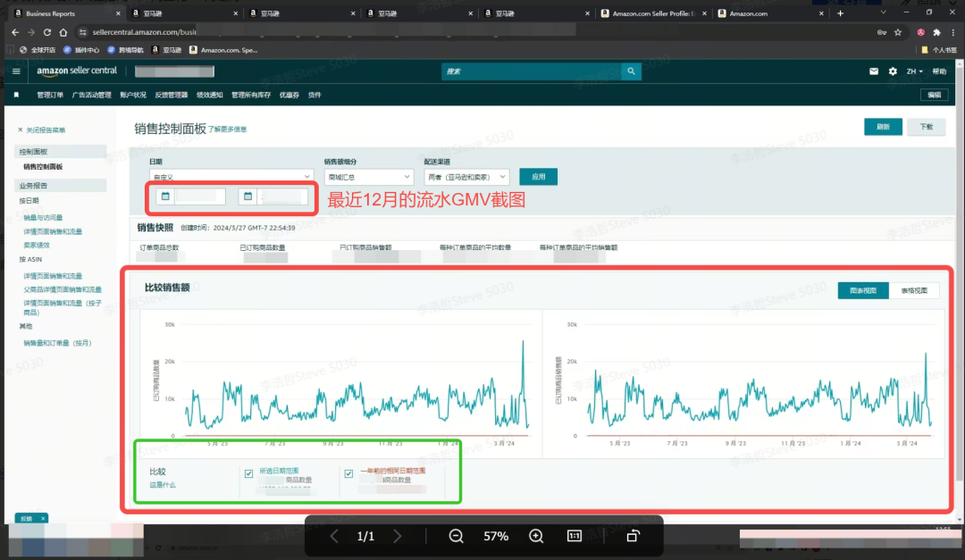Reset image to 1:1 size
This screenshot has height=560, width=965.
click(575, 536)
